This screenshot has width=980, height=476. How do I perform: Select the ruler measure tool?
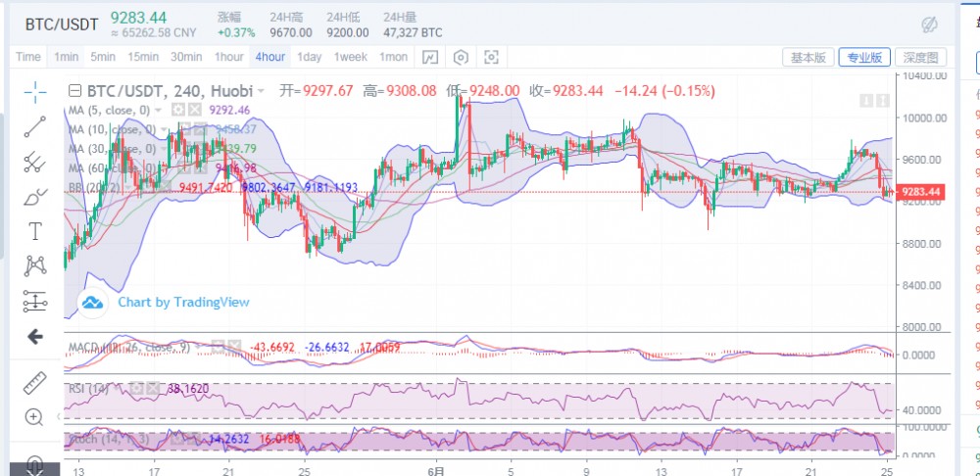pyautogui.click(x=35, y=383)
